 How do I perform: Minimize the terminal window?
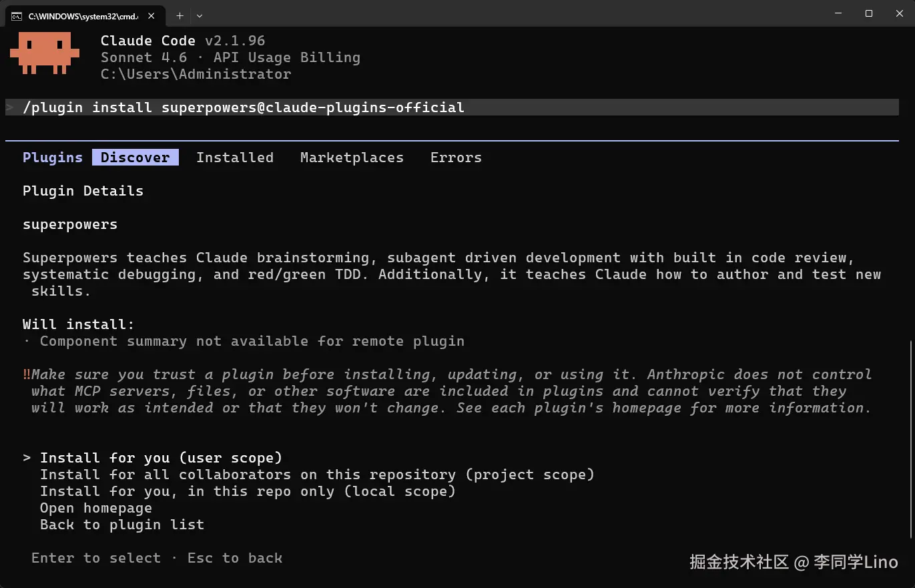pyautogui.click(x=838, y=13)
